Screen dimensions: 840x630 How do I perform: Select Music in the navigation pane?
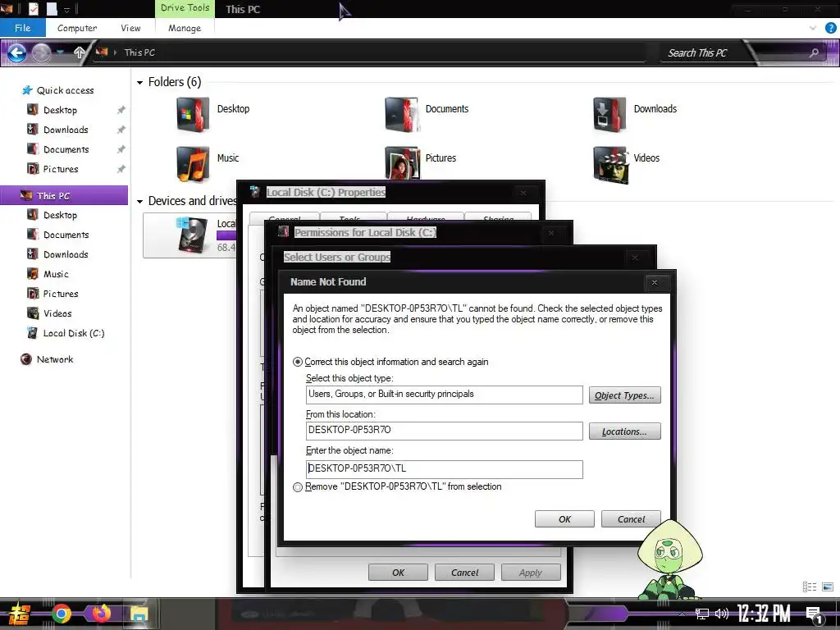tap(56, 274)
